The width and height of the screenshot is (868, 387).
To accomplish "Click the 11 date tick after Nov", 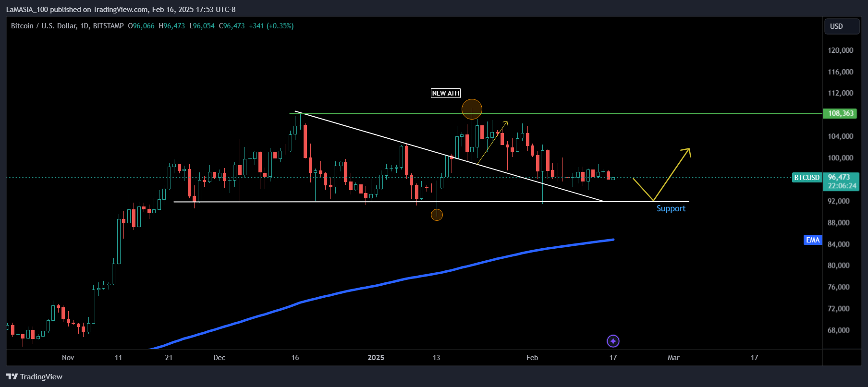I will click(119, 358).
